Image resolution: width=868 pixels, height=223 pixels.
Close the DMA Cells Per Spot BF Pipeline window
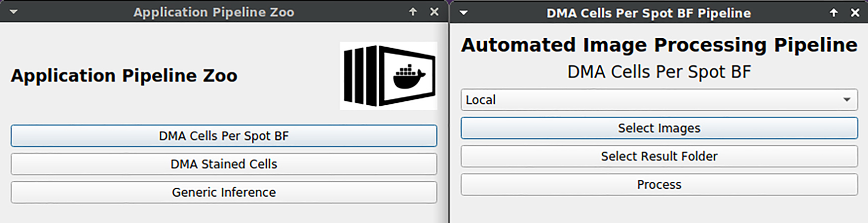pos(855,13)
